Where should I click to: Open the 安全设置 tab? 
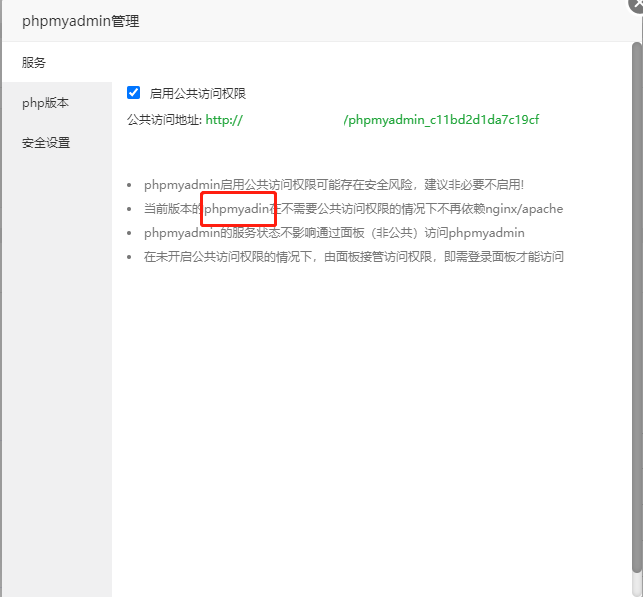(x=57, y=143)
